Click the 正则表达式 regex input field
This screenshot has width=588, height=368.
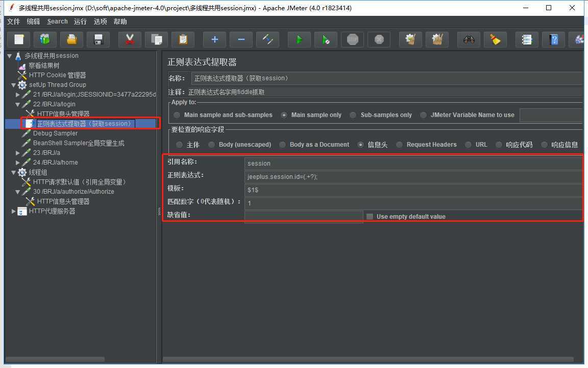coord(413,176)
